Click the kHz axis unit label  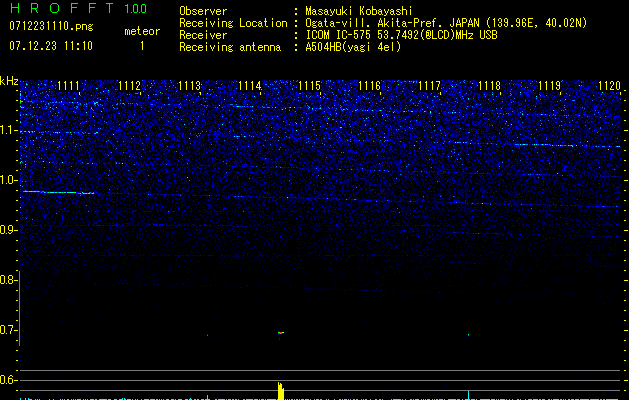[x=9, y=81]
